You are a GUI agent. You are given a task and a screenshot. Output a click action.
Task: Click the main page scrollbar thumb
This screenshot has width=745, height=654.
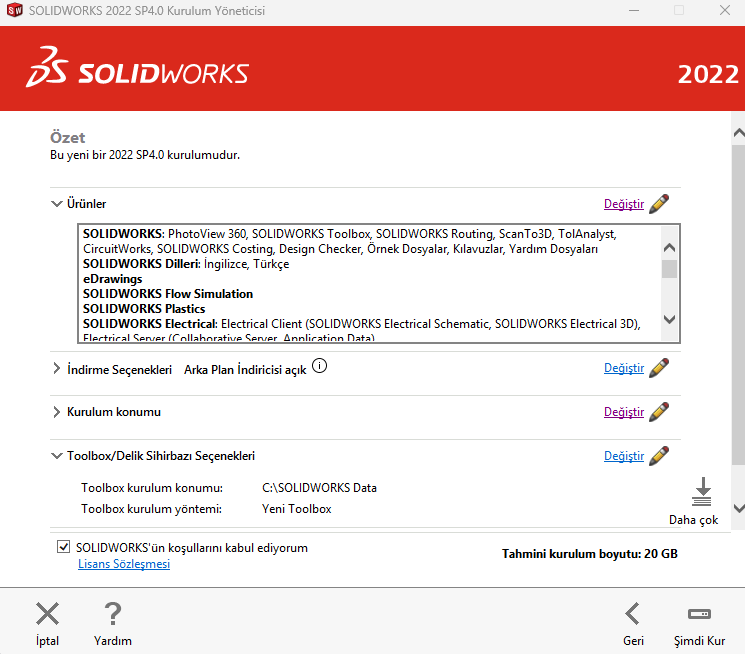[x=738, y=305]
